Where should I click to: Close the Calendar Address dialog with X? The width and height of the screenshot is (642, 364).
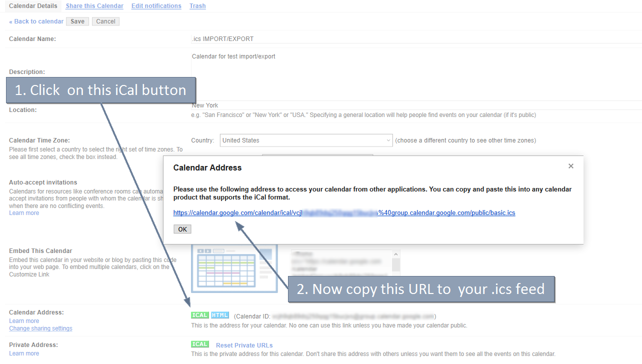click(x=570, y=166)
